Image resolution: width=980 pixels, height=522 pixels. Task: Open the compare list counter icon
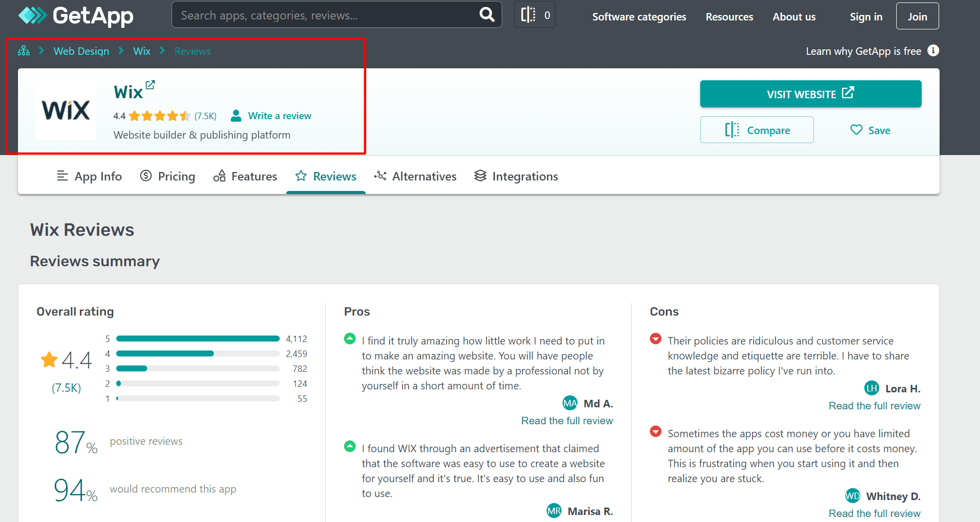pyautogui.click(x=535, y=15)
